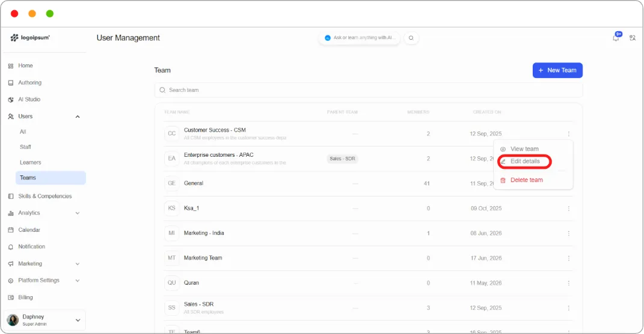Image resolution: width=644 pixels, height=334 pixels.
Task: Open the Daphney account dropdown
Action: coord(78,320)
